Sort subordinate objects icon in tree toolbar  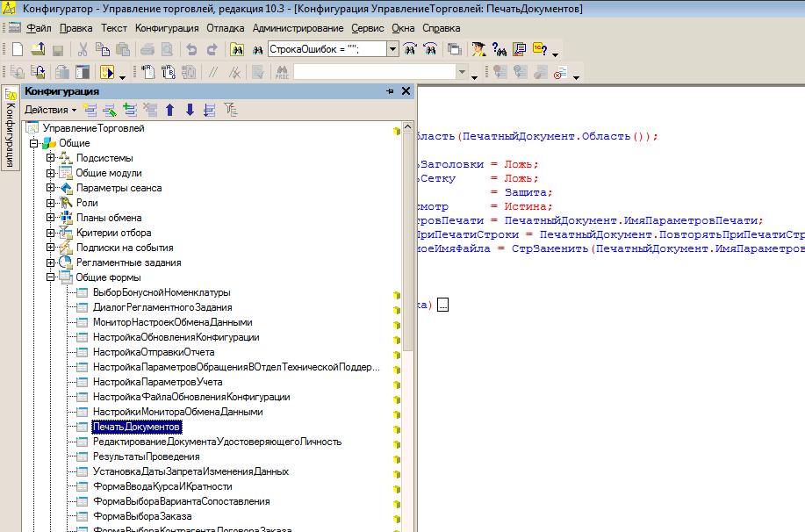click(x=210, y=110)
